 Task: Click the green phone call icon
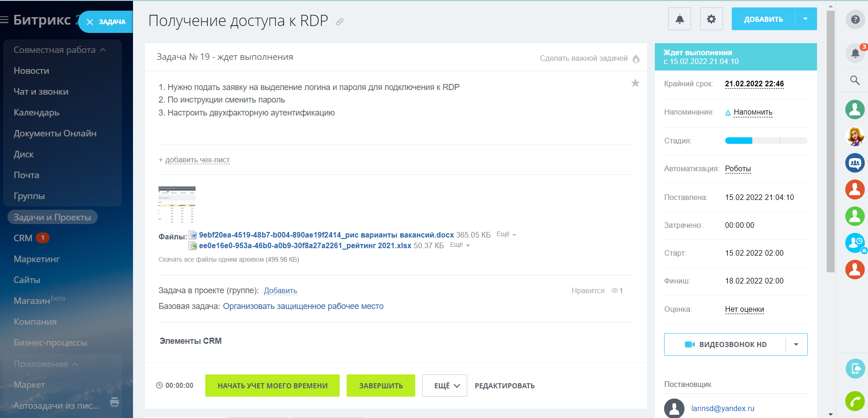[855, 401]
